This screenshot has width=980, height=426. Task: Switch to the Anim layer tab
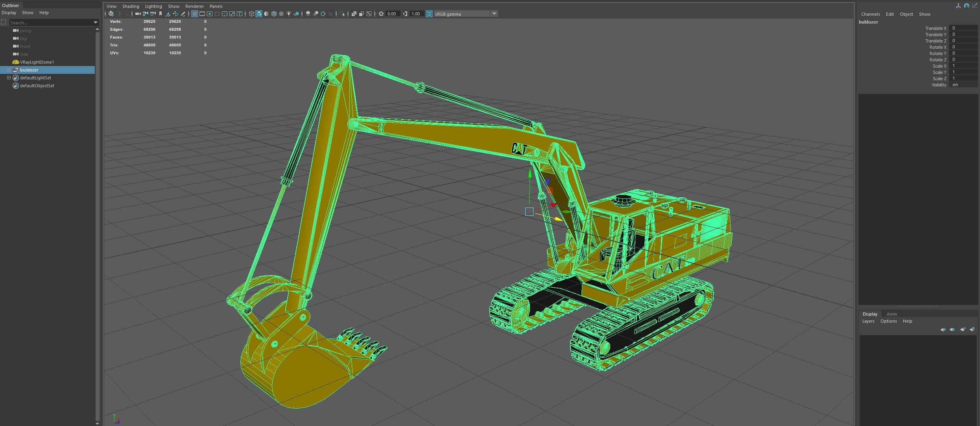pyautogui.click(x=891, y=314)
